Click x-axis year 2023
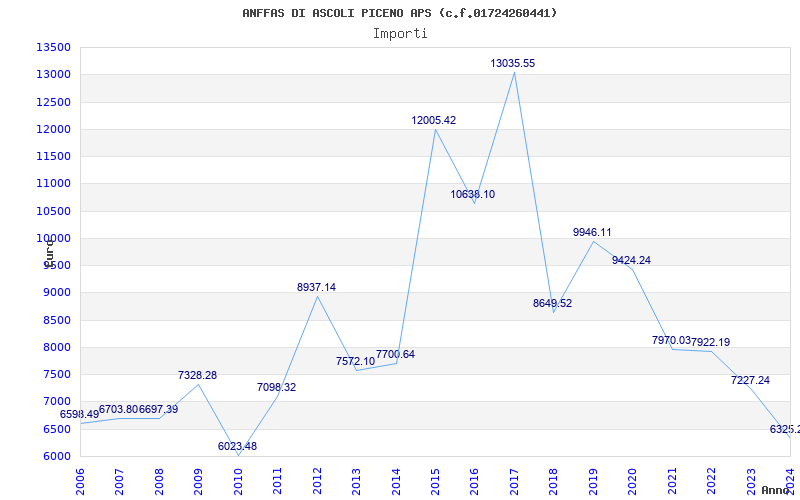Viewport: 800px width, 500px height. pos(751,482)
